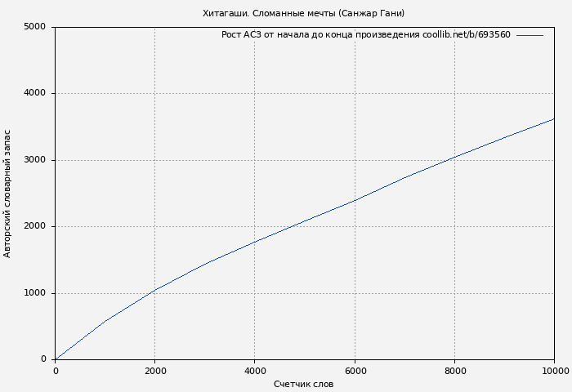This screenshot has height=392, width=572.
Task: Click the y-axis tick label 3000
Action: [x=35, y=160]
